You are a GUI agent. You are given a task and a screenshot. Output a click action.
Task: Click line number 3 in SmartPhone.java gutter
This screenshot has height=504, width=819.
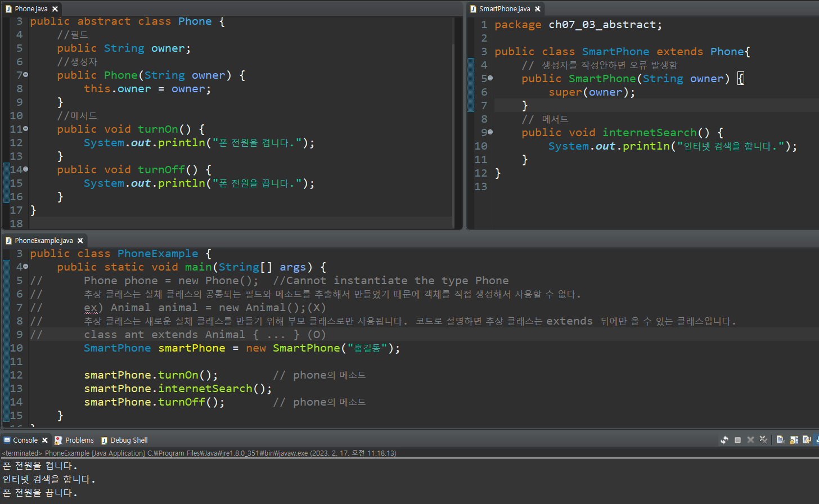(x=484, y=52)
